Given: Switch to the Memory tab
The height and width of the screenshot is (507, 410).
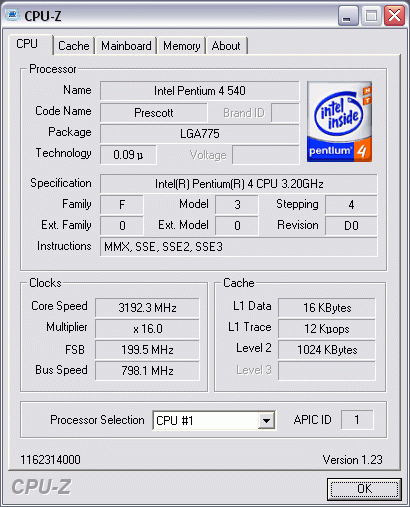Looking at the screenshot, I should click(x=182, y=46).
